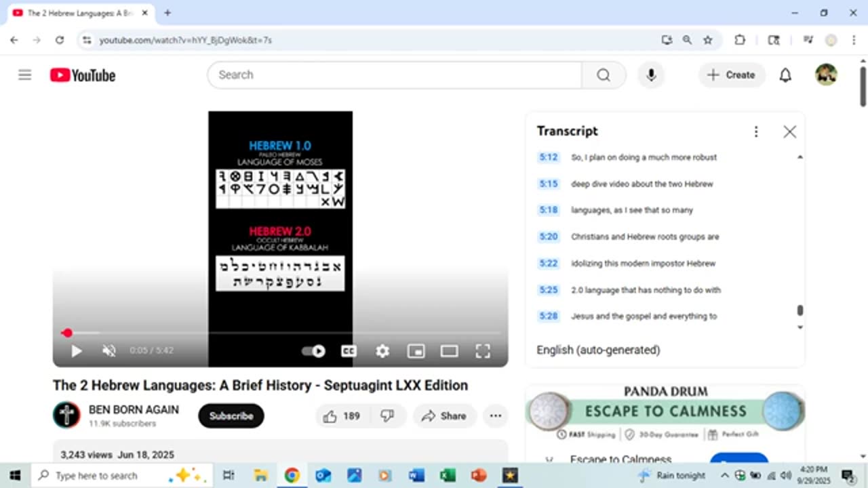Screen dimensions: 868x488
Task: Close the 2 Hebrew Languages tab
Action: pyautogui.click(x=144, y=13)
